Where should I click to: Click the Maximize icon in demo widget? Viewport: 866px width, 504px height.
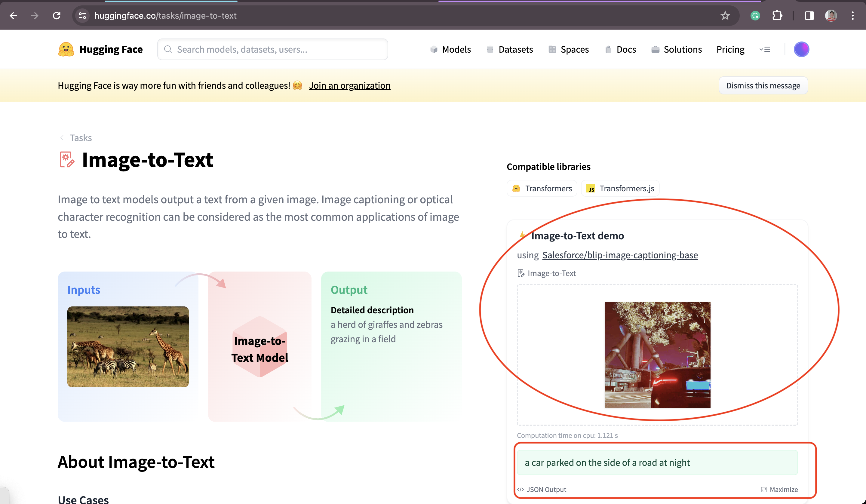pos(763,489)
